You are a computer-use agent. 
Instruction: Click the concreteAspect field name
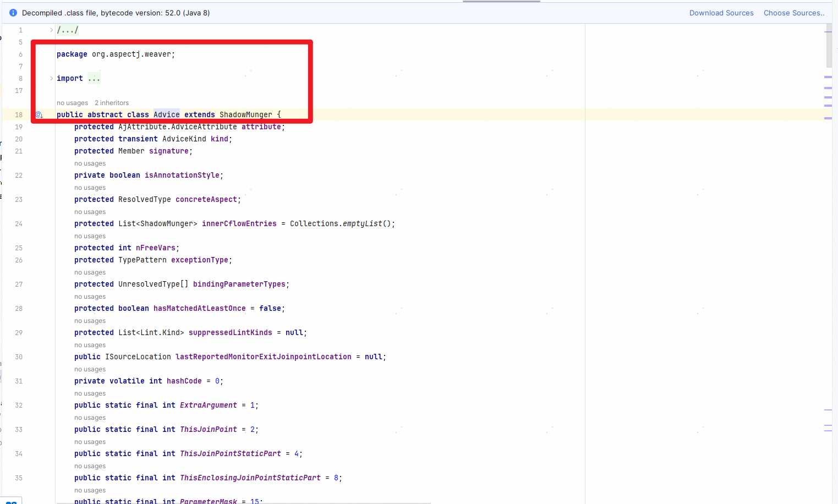pos(206,200)
